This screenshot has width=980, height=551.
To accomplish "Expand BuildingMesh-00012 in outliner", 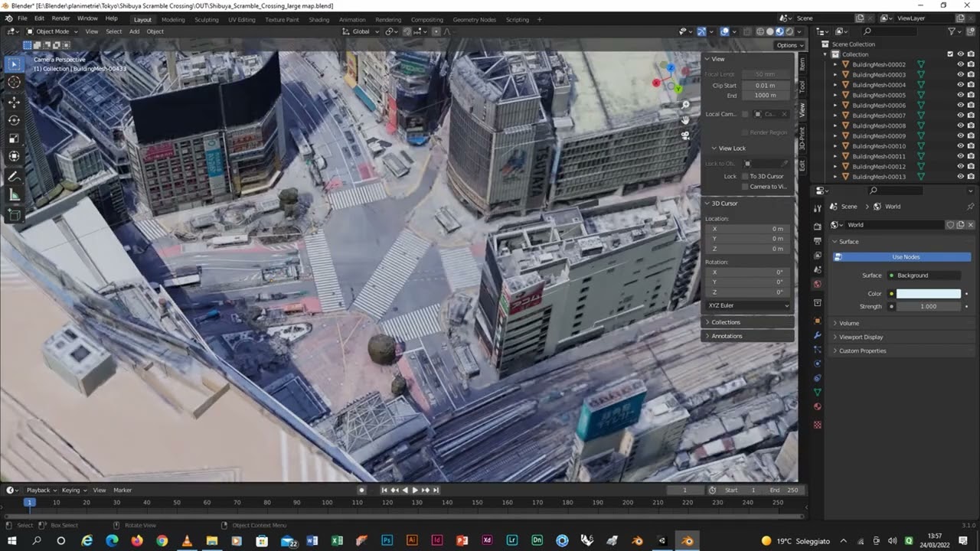I will [x=836, y=167].
